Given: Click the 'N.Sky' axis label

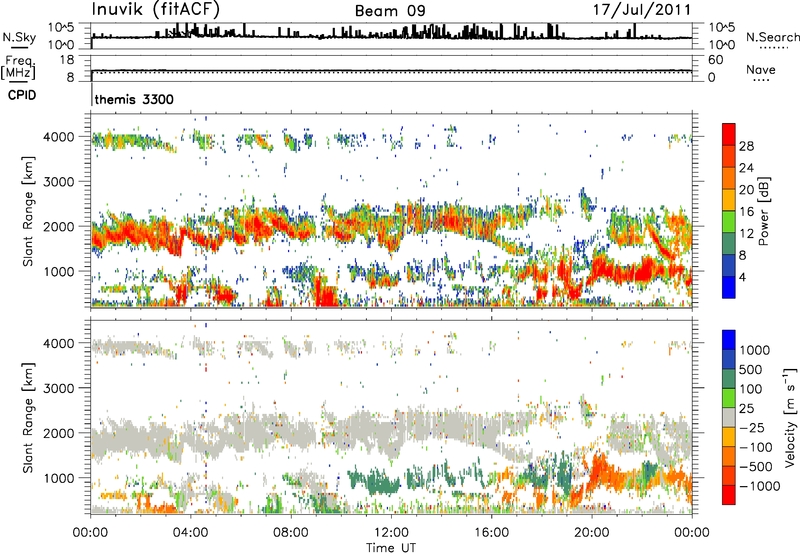Looking at the screenshot, I should [x=19, y=37].
